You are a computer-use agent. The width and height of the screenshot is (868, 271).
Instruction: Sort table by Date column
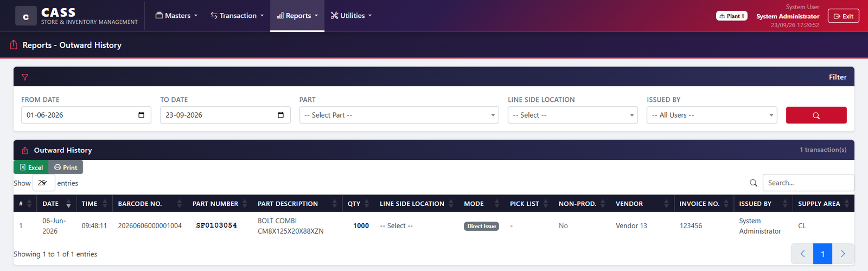tap(56, 203)
